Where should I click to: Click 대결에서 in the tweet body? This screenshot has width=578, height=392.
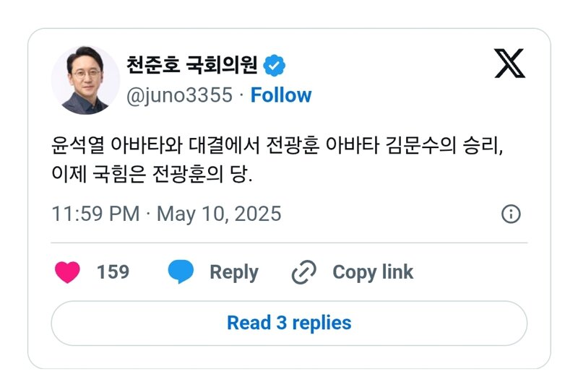click(x=225, y=145)
